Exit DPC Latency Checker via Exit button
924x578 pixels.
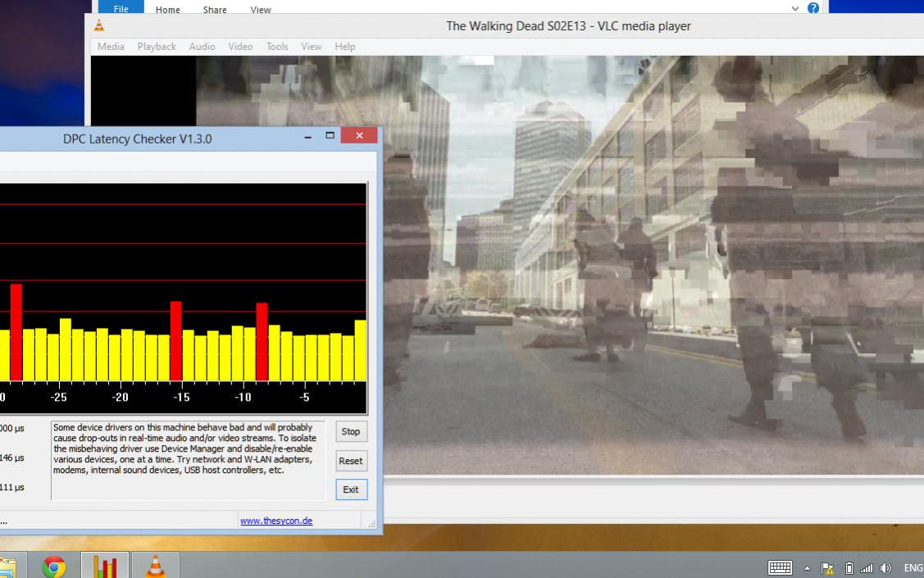351,489
